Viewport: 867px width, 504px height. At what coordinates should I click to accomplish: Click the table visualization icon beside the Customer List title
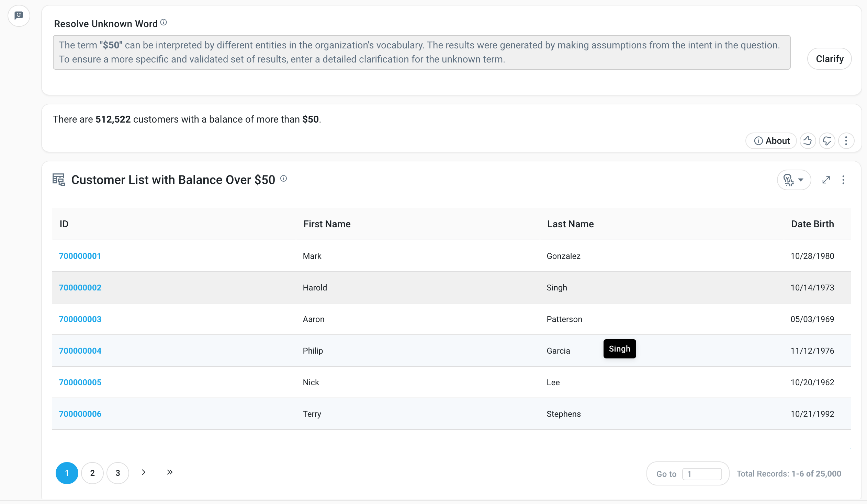pyautogui.click(x=58, y=180)
